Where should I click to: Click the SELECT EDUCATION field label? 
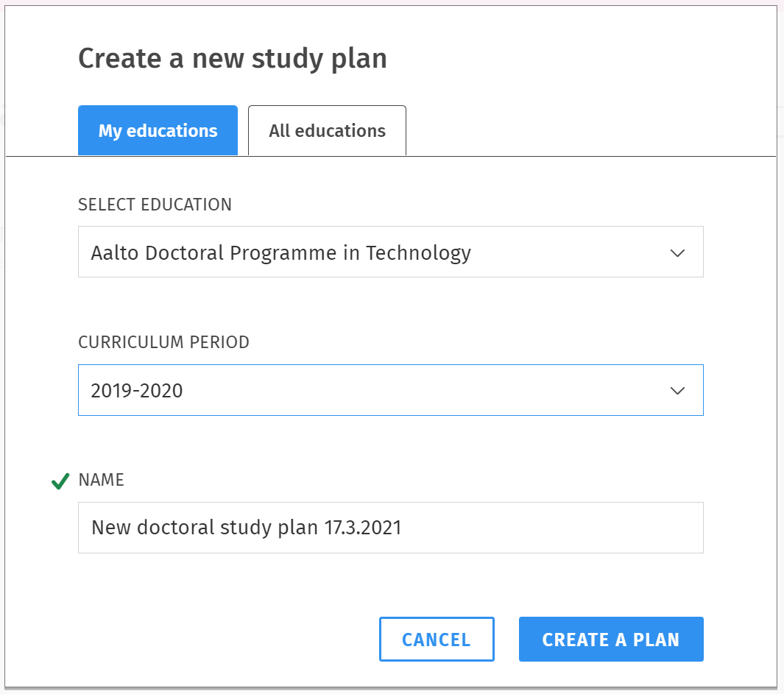[155, 205]
